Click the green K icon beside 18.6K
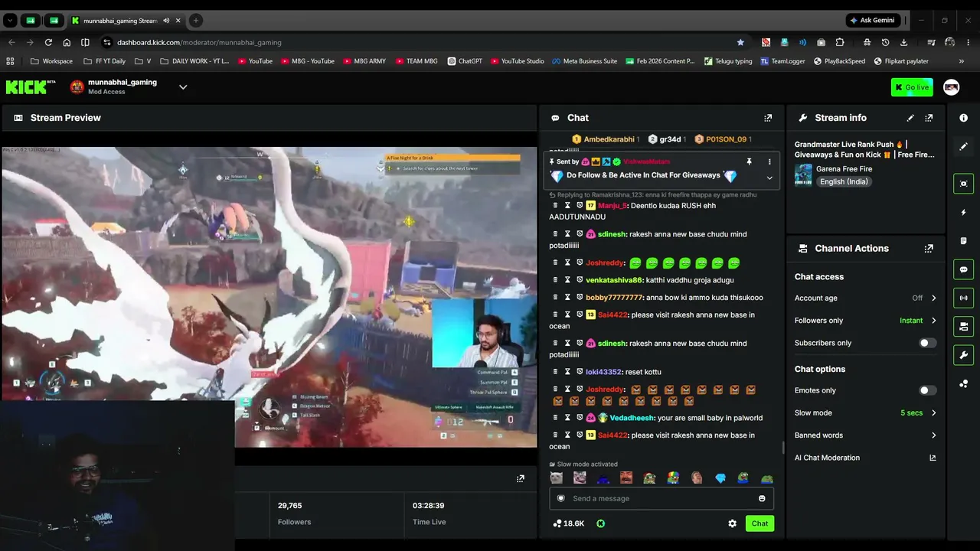This screenshot has height=551, width=980. [600, 523]
